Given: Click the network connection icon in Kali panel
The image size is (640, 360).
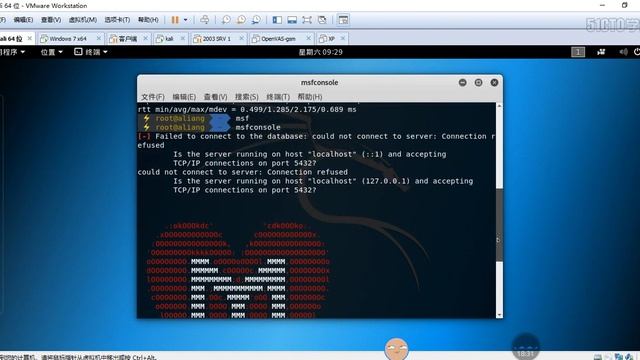Looking at the screenshot, I should pos(601,52).
